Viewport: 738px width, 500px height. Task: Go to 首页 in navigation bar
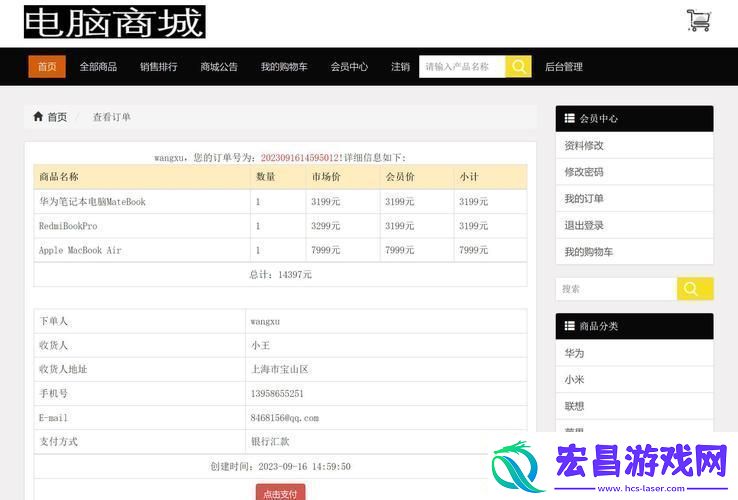pyautogui.click(x=47, y=66)
